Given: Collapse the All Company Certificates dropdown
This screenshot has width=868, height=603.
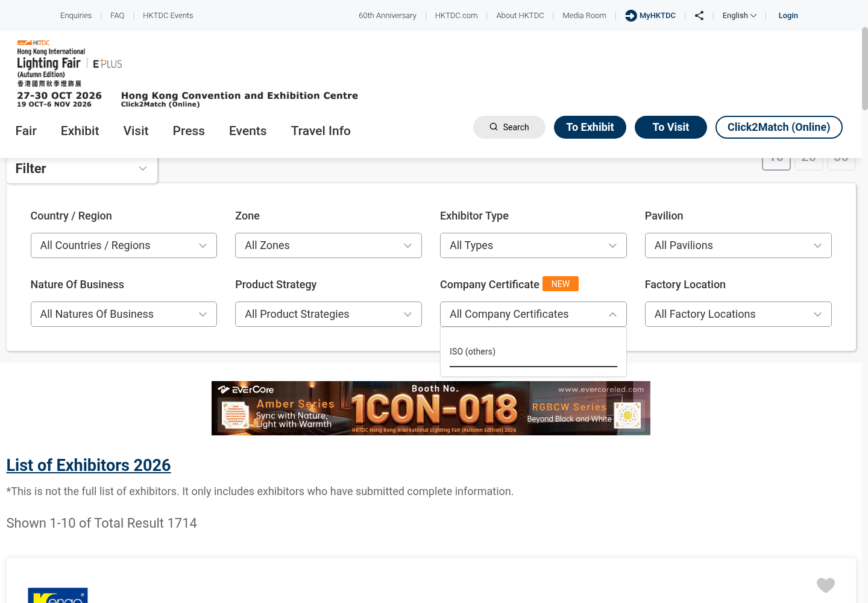Looking at the screenshot, I should click(533, 314).
